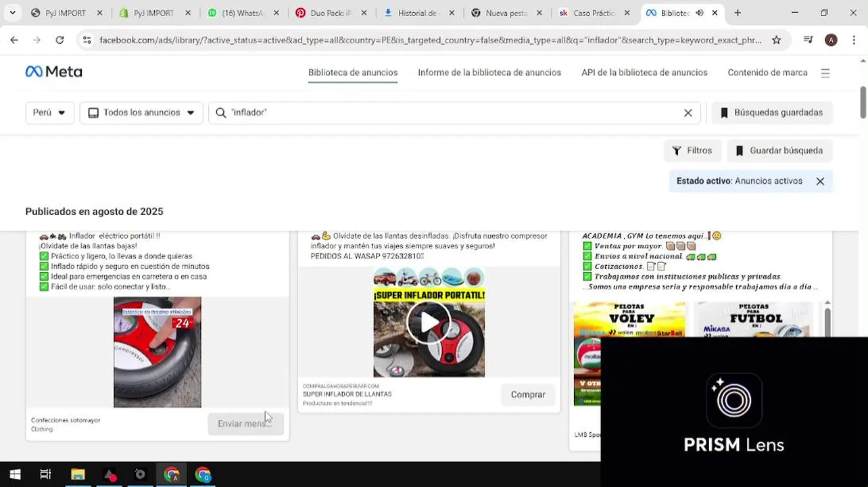Open the Chrome three-dot menu

pyautogui.click(x=854, y=40)
